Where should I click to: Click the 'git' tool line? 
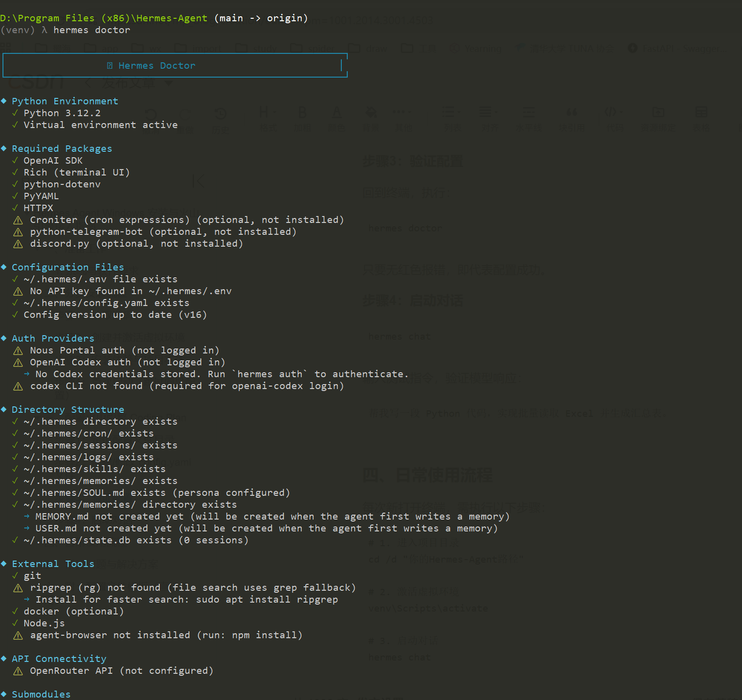[x=32, y=576]
